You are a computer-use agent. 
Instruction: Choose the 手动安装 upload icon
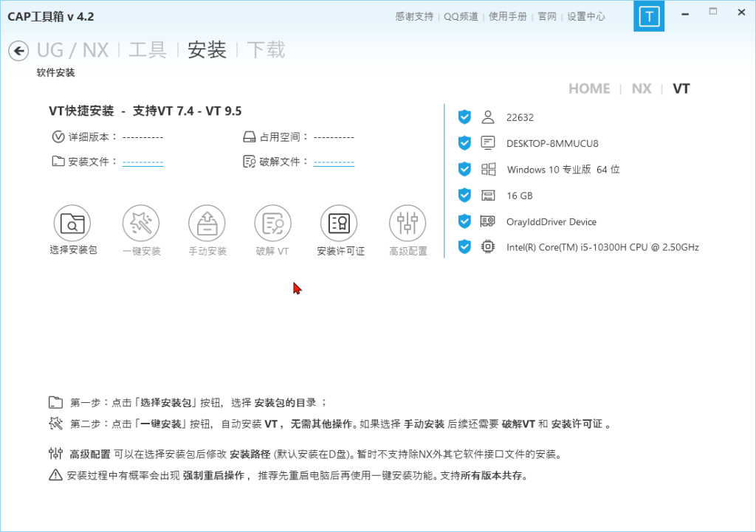[207, 223]
